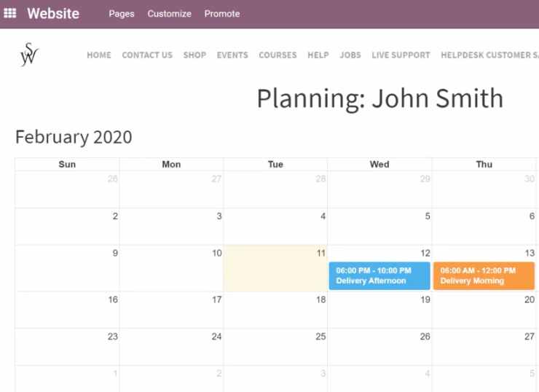This screenshot has width=539, height=392.
Task: Click the Monday February 24 cell
Action: click(x=171, y=347)
